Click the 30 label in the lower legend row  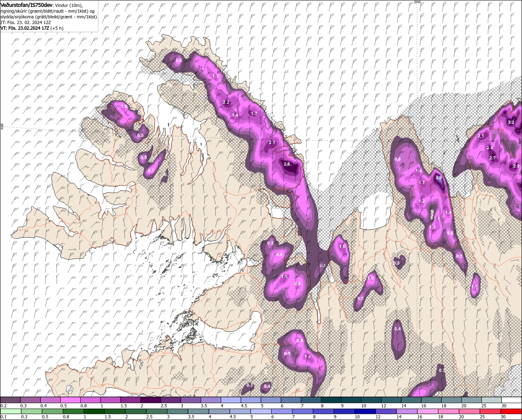(x=503, y=417)
